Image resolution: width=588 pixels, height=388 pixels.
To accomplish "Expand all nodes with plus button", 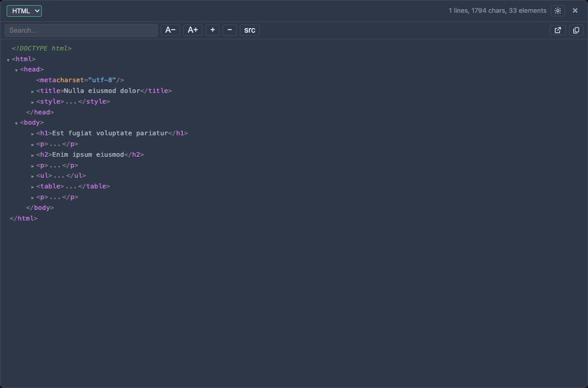I will (x=213, y=30).
